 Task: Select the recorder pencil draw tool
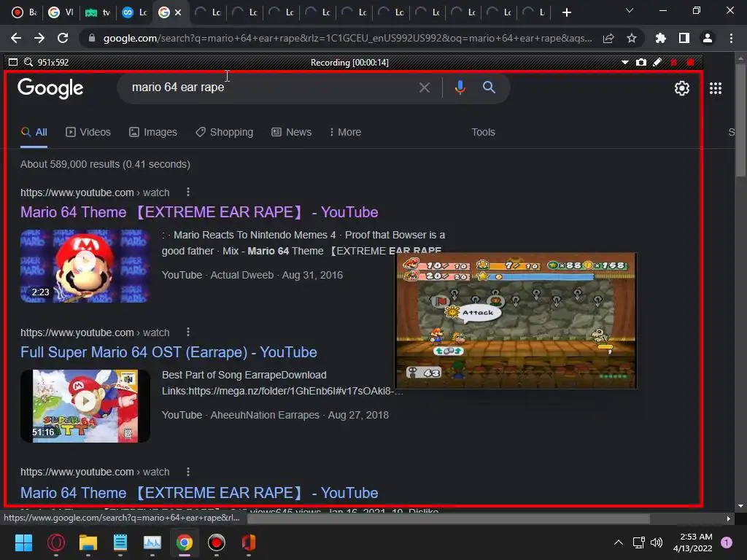[657, 63]
